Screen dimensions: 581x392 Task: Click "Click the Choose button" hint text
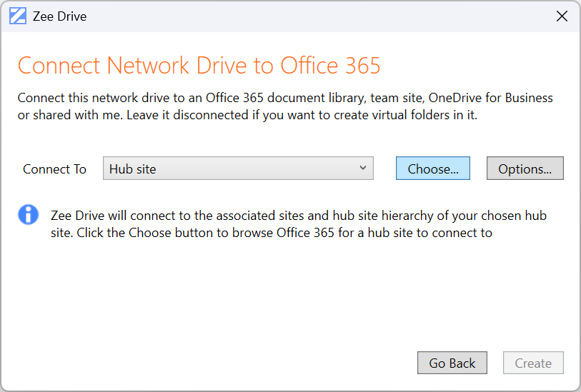(143, 232)
